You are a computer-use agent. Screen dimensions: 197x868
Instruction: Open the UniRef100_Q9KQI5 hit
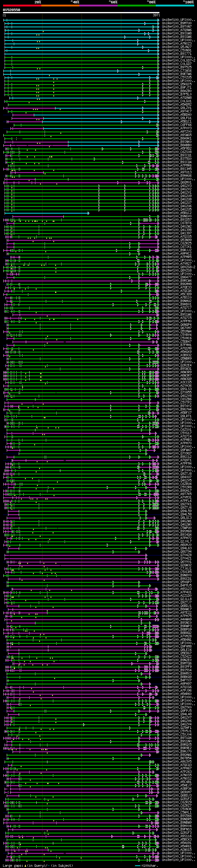pyautogui.click(x=177, y=84)
